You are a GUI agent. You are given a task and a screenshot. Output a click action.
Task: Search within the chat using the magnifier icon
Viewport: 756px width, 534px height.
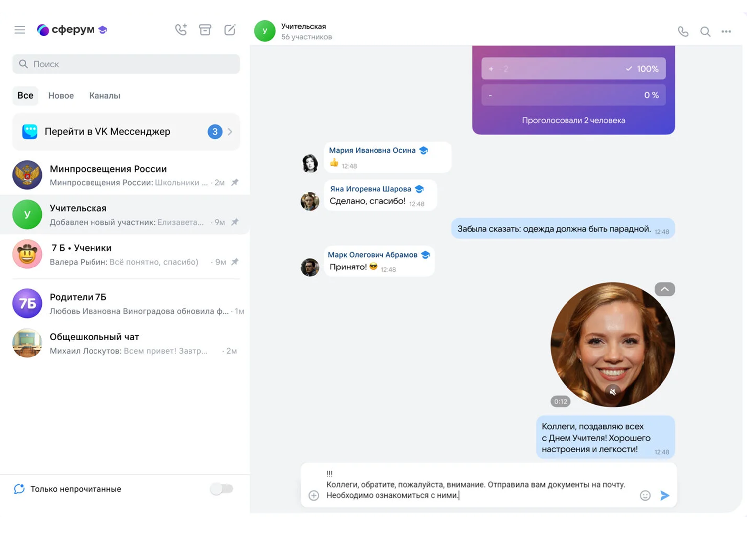[x=705, y=31]
